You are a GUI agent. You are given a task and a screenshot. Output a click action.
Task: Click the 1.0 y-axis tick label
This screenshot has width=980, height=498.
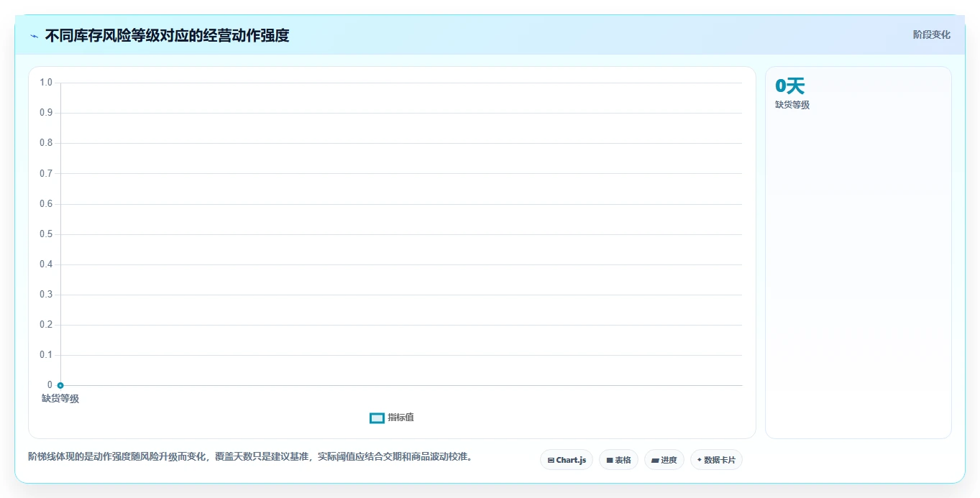tap(46, 83)
